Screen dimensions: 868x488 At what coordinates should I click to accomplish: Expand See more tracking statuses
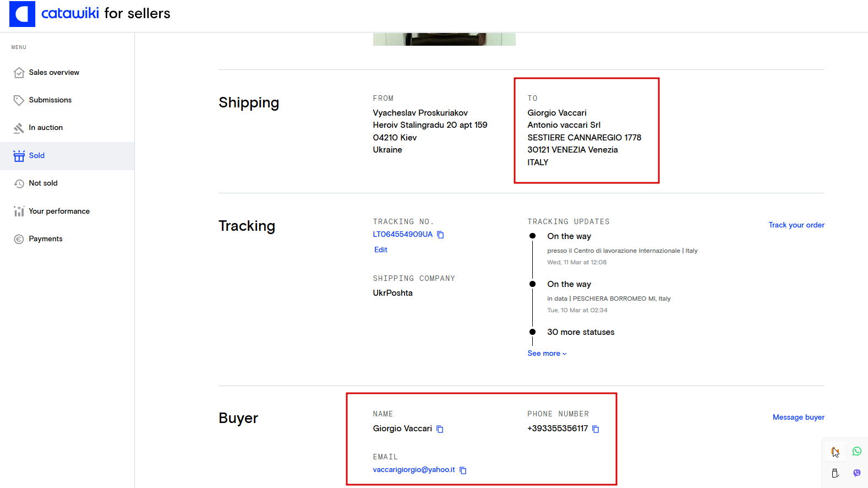point(547,354)
